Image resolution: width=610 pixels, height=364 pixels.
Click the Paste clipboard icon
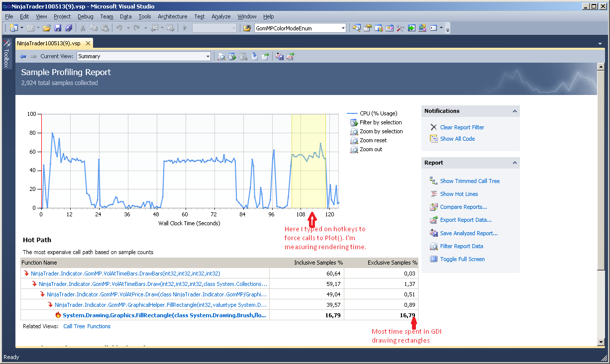tap(104, 28)
